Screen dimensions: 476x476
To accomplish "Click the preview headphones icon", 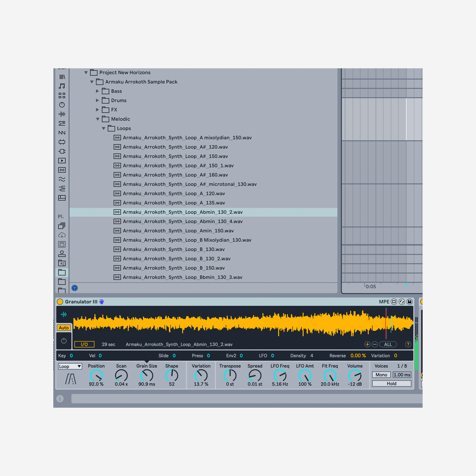I will point(75,288).
